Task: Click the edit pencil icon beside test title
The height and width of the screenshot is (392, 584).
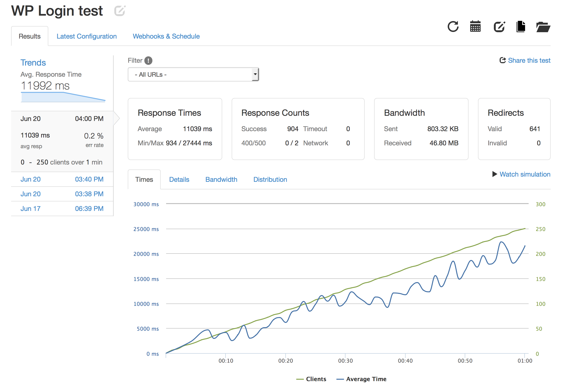Action: (x=120, y=11)
